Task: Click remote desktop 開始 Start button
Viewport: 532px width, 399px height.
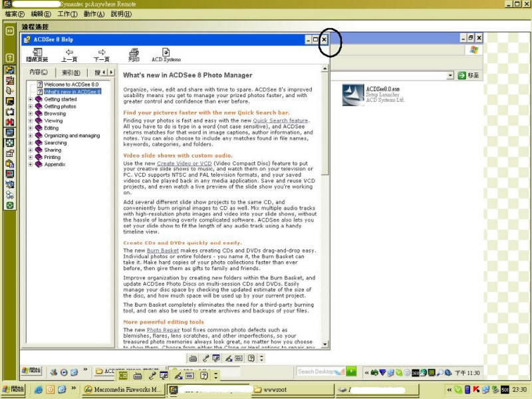Action: [31, 371]
